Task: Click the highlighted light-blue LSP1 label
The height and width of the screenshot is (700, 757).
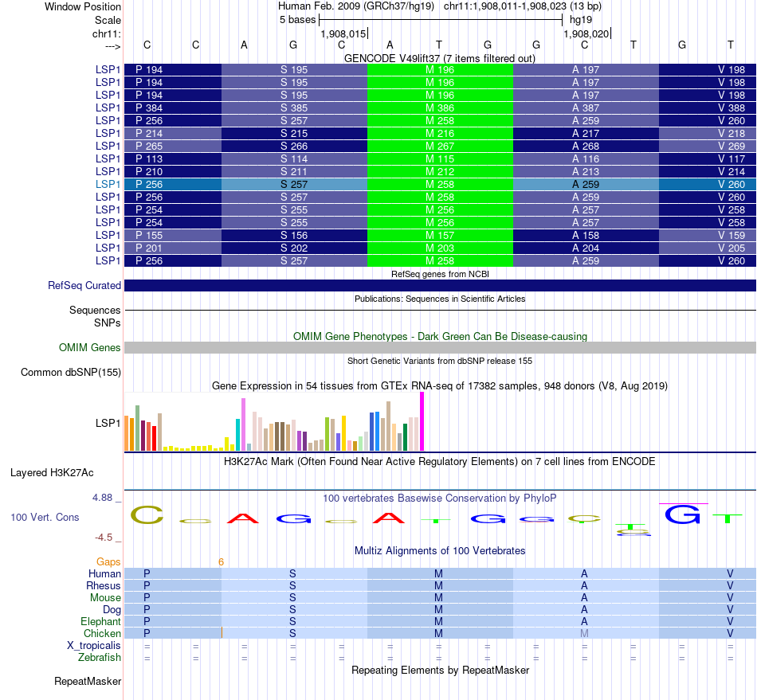Action: 108,184
